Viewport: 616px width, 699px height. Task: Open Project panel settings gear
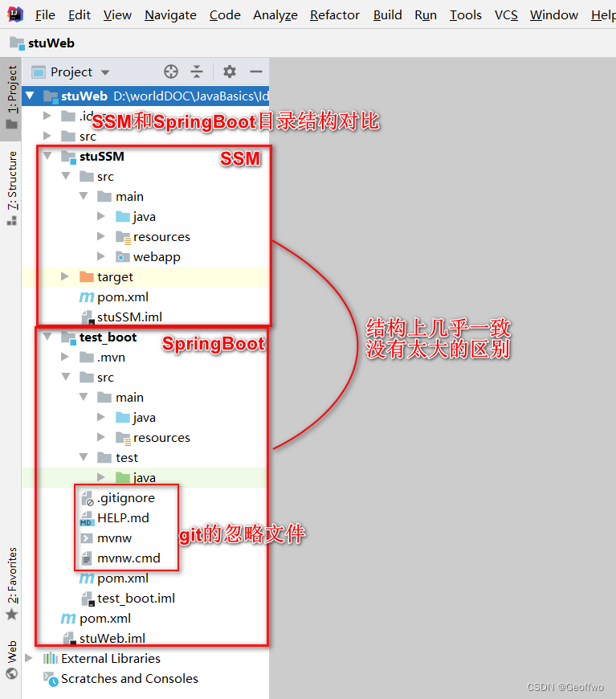pyautogui.click(x=230, y=72)
